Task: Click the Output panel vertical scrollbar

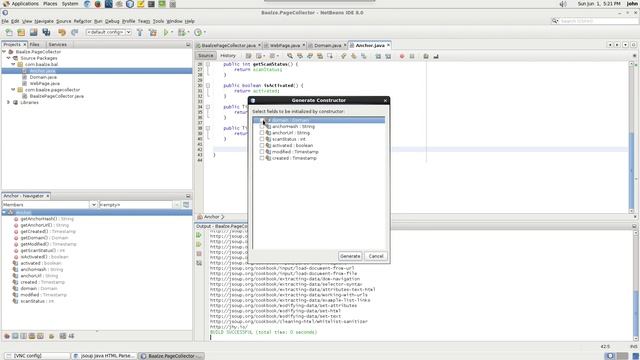Action: [x=635, y=286]
